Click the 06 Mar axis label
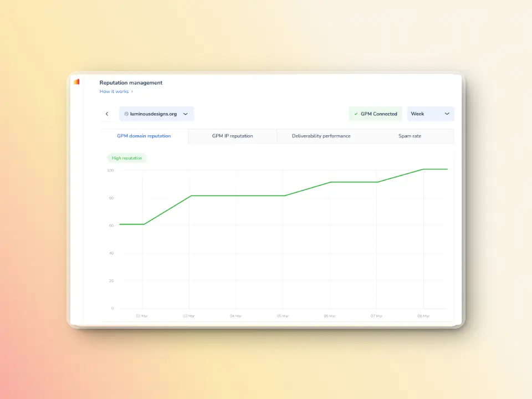This screenshot has width=532, height=399. coord(330,316)
